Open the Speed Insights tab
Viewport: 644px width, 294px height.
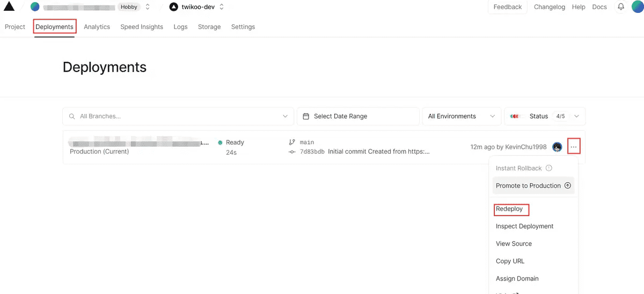click(142, 27)
